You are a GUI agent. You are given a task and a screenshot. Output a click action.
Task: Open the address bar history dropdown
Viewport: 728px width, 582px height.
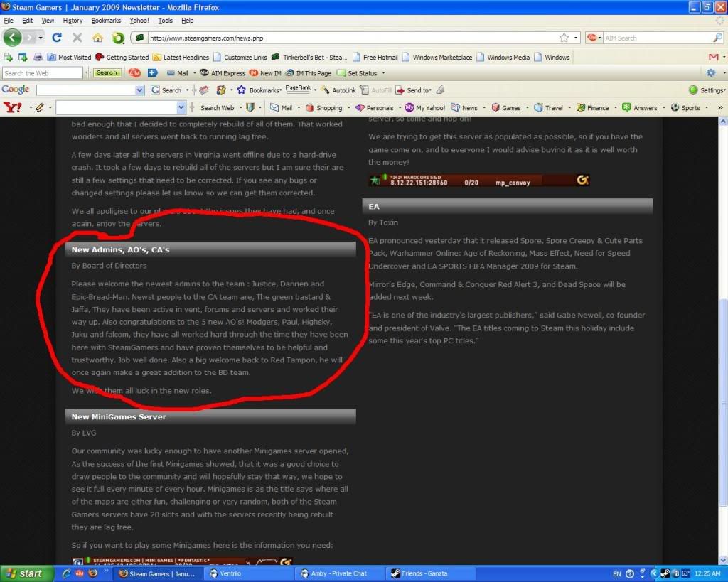point(576,38)
